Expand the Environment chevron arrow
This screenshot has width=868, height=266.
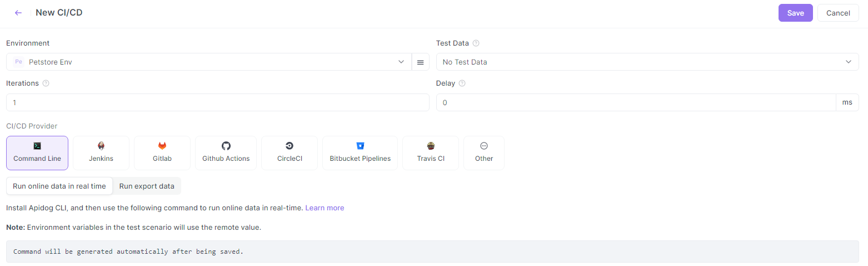tap(401, 62)
